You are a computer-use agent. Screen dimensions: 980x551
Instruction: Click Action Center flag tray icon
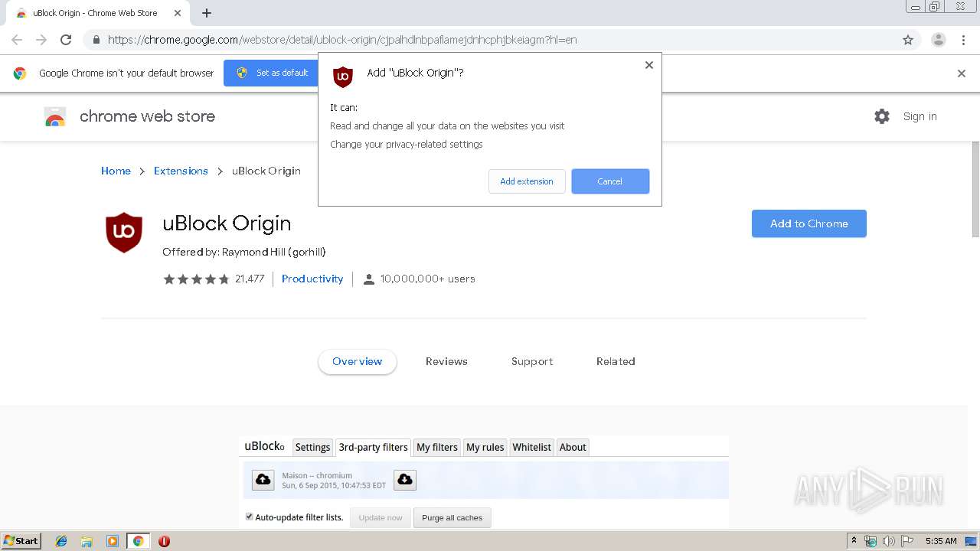point(906,541)
